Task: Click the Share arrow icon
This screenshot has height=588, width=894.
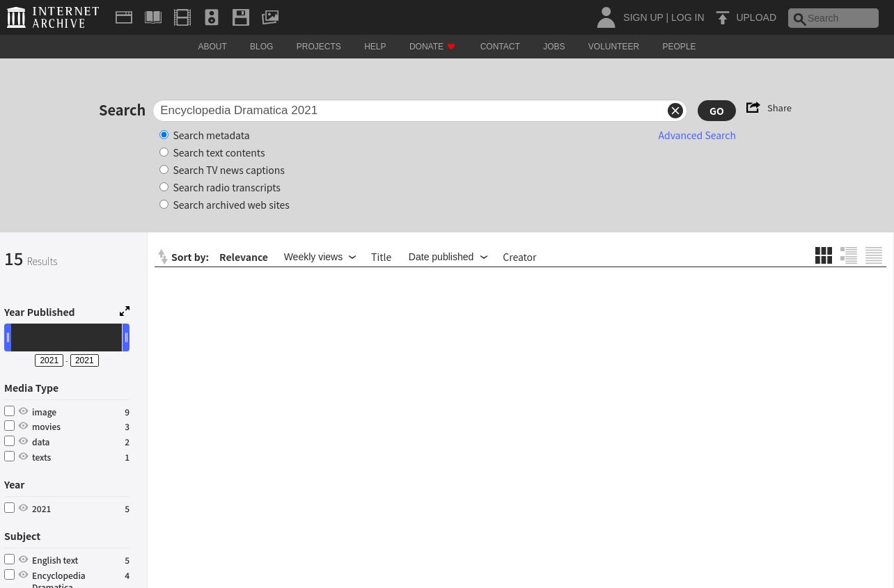Action: [x=753, y=107]
